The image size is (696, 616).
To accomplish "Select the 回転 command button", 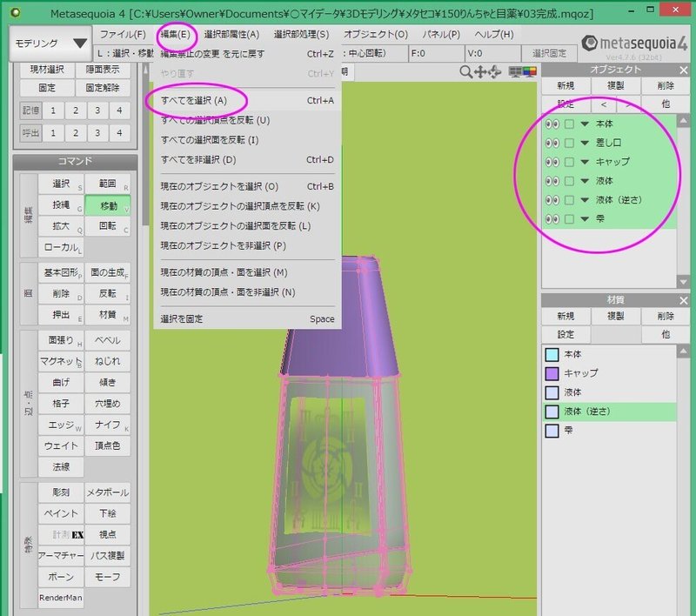I will [x=107, y=226].
